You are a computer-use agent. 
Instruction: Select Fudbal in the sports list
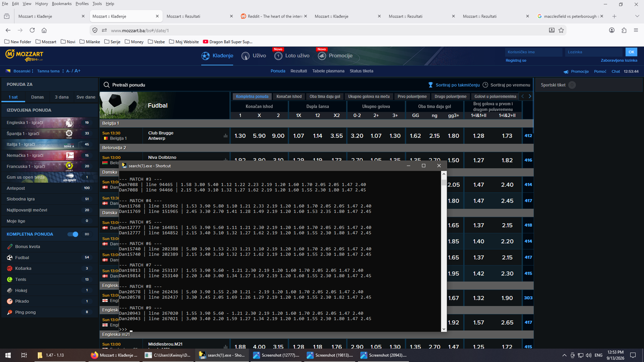tap(49, 257)
